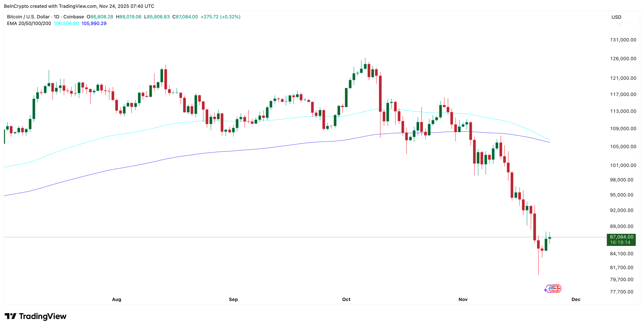Viewport: 644px width, 328px height.
Task: Click the TradingView logo
Action: (x=35, y=316)
